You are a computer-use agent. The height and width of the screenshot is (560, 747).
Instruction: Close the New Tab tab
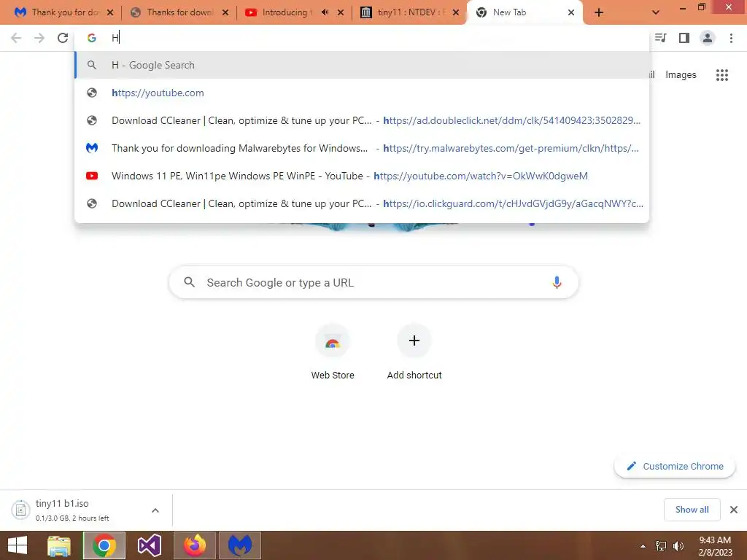click(571, 12)
